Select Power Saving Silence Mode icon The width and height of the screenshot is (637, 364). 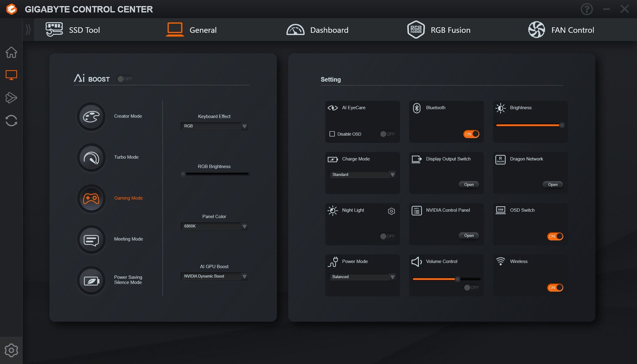pyautogui.click(x=91, y=280)
